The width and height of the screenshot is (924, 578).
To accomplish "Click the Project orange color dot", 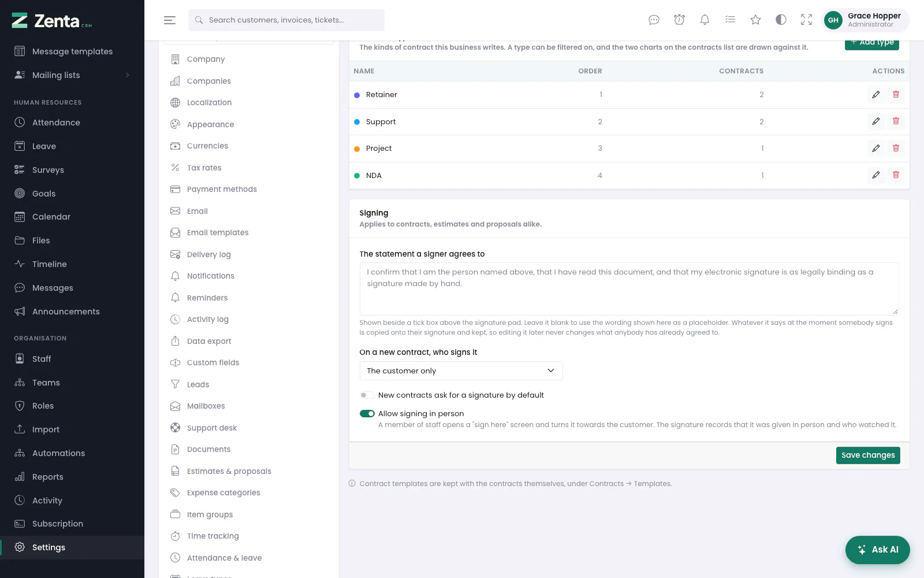I will pos(357,149).
